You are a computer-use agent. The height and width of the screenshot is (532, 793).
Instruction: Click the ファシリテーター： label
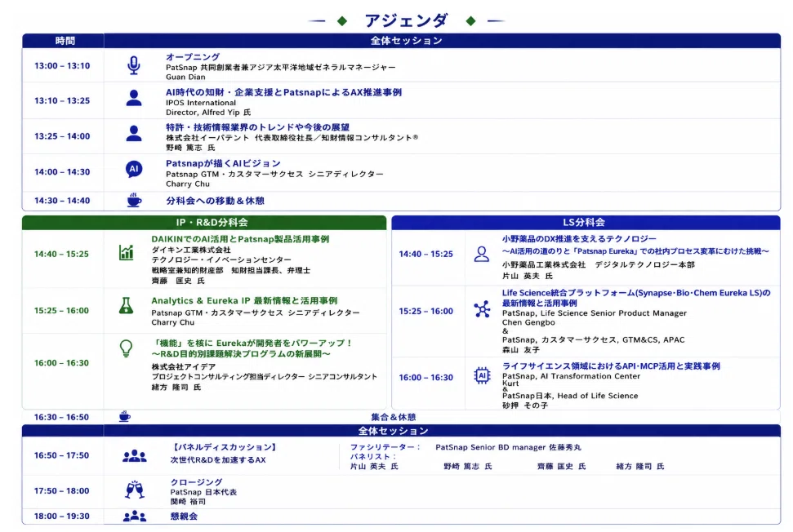click(385, 447)
